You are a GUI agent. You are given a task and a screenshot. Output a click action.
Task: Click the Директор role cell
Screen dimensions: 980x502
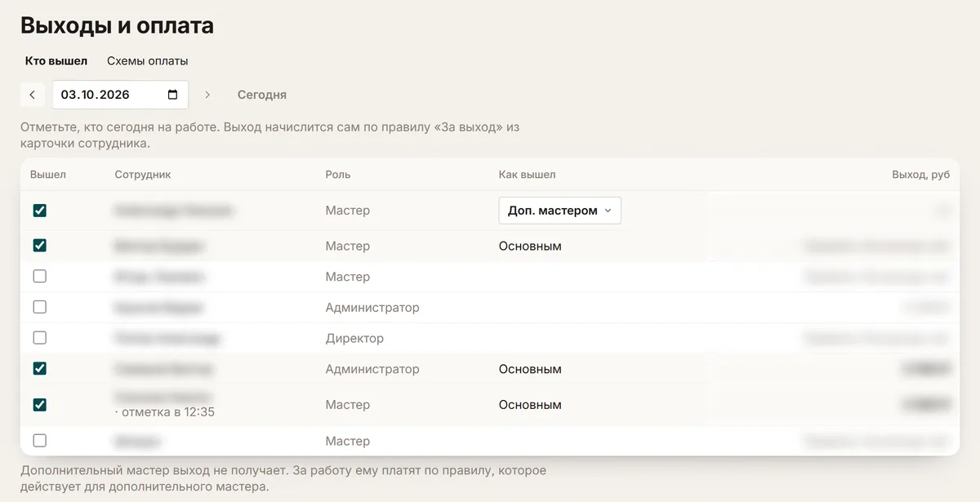click(354, 338)
